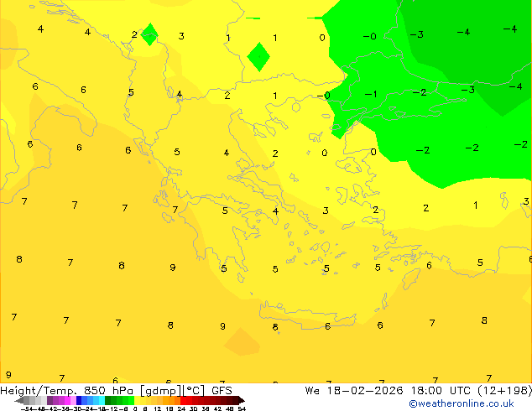
Task: Click the "-1" temperature value on the map
Action: click(371, 94)
